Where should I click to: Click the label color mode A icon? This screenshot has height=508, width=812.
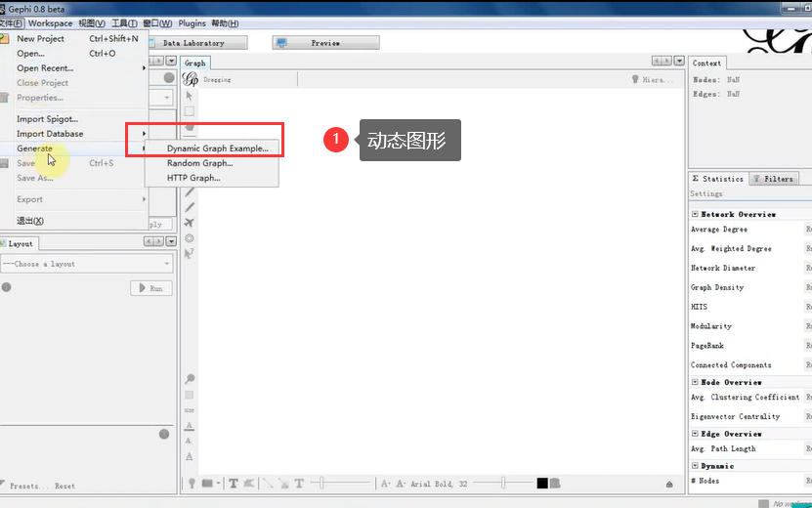tap(401, 484)
